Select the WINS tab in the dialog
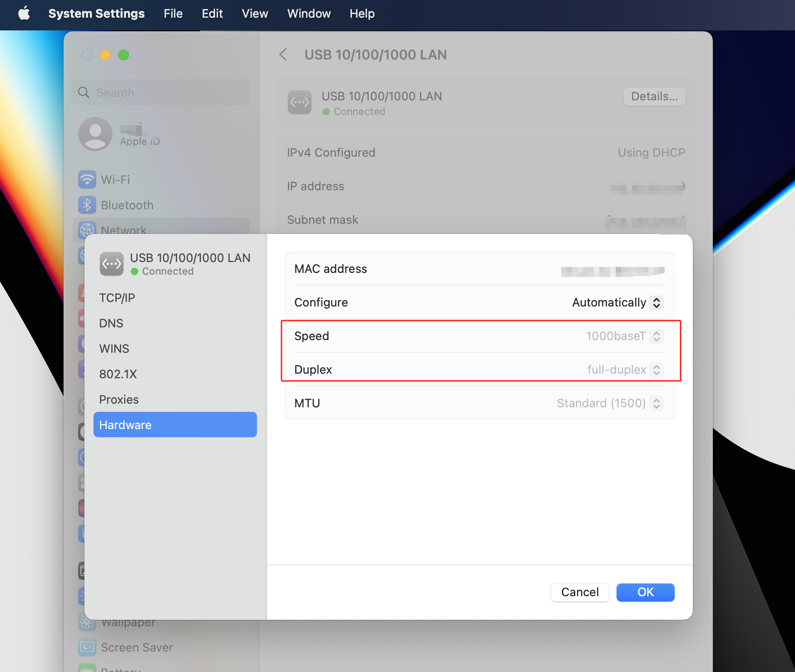Screen dimensions: 795x672 (x=175, y=349)
